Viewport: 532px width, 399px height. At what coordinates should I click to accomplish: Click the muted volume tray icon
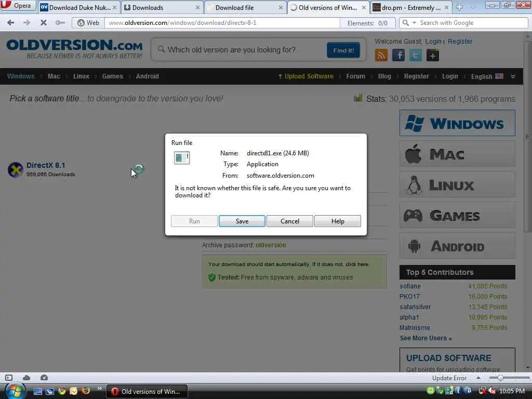(x=492, y=391)
